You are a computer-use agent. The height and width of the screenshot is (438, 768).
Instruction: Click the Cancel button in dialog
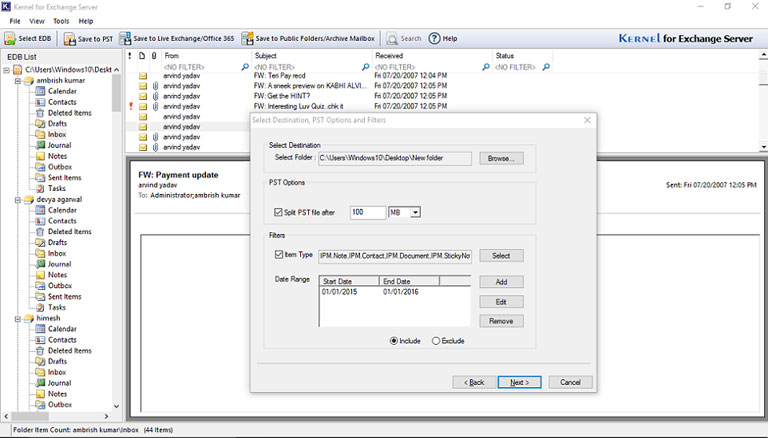click(x=570, y=382)
